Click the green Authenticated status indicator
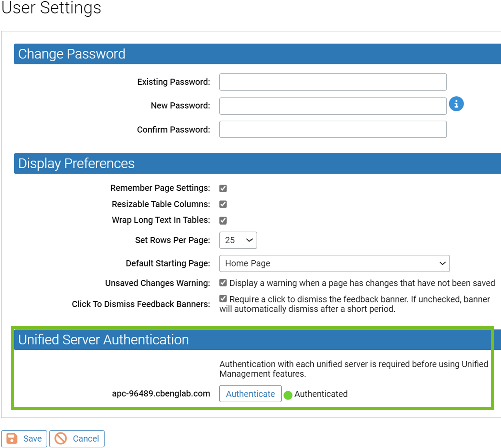 click(288, 395)
